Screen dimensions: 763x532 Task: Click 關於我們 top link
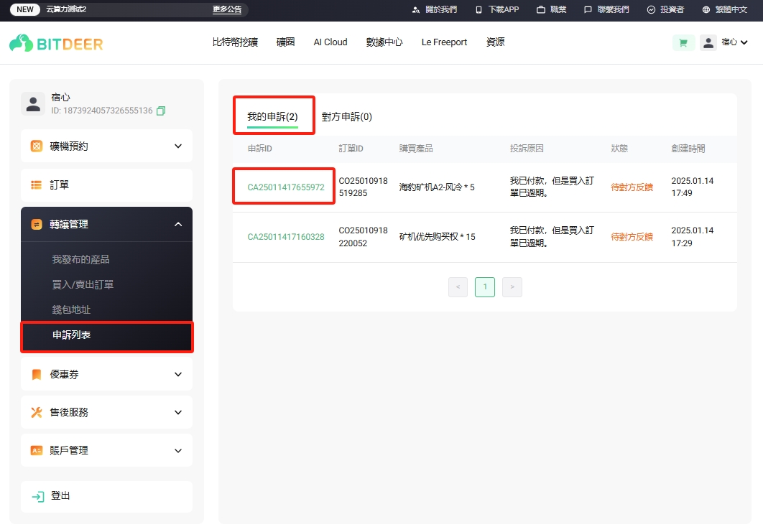pos(441,10)
